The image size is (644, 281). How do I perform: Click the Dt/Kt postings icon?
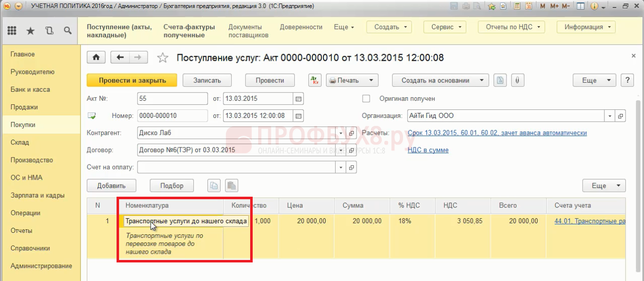[x=314, y=80]
